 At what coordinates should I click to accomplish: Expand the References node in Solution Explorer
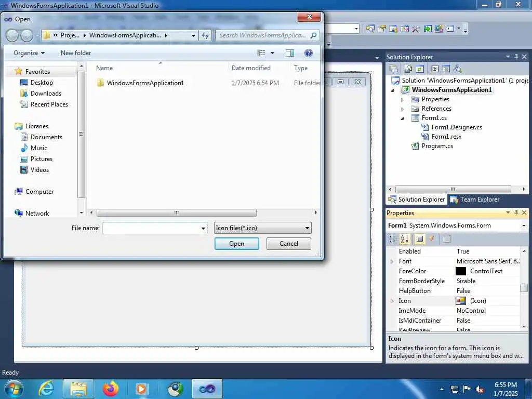403,109
